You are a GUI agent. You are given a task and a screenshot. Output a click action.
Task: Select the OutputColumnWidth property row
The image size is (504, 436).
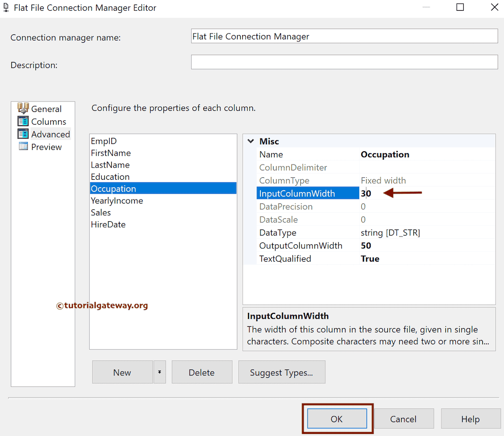click(302, 245)
